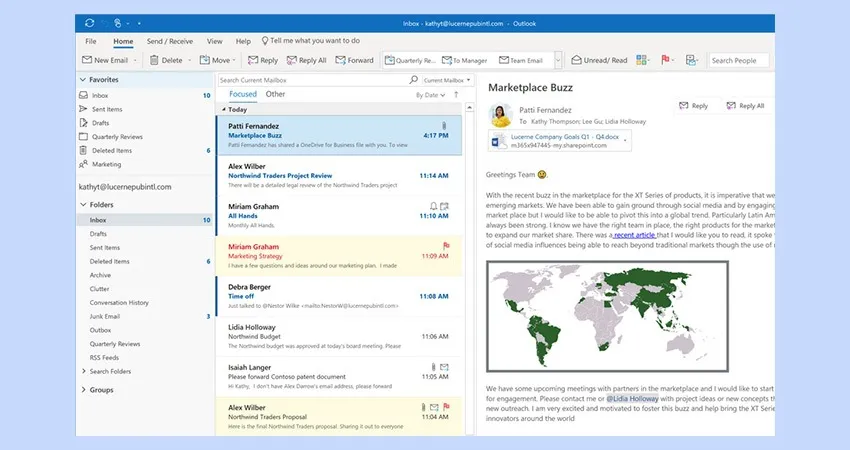Open the By Date sort dropdown

pos(430,95)
